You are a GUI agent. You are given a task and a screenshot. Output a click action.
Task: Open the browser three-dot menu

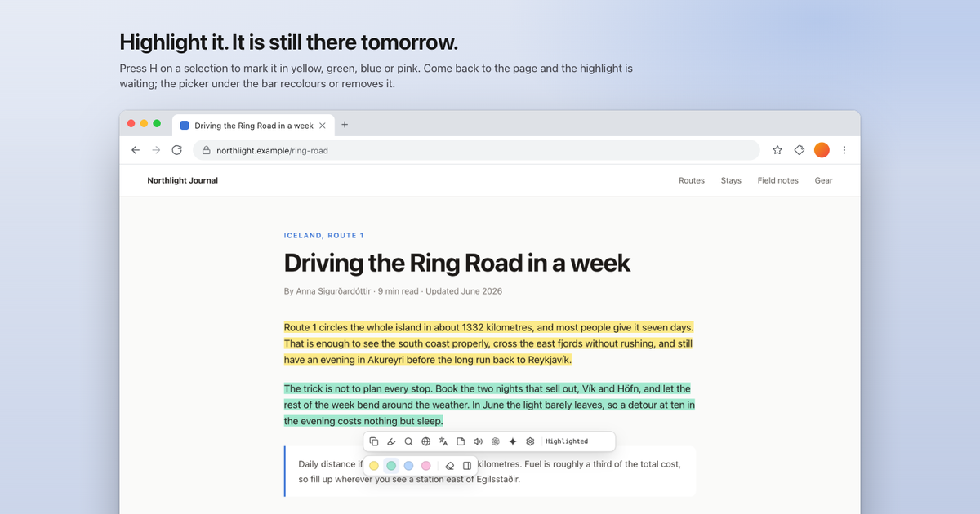[844, 150]
